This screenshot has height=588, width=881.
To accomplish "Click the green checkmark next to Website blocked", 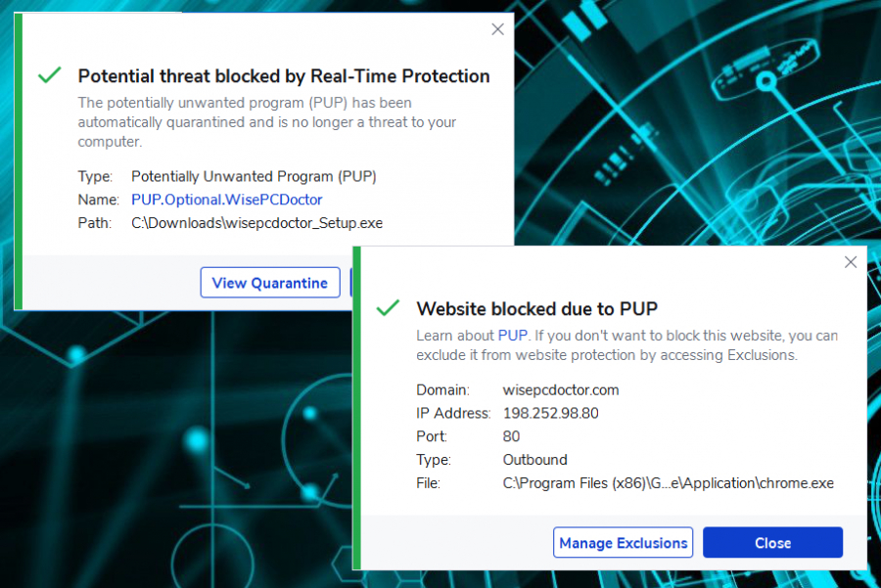I will [x=388, y=307].
